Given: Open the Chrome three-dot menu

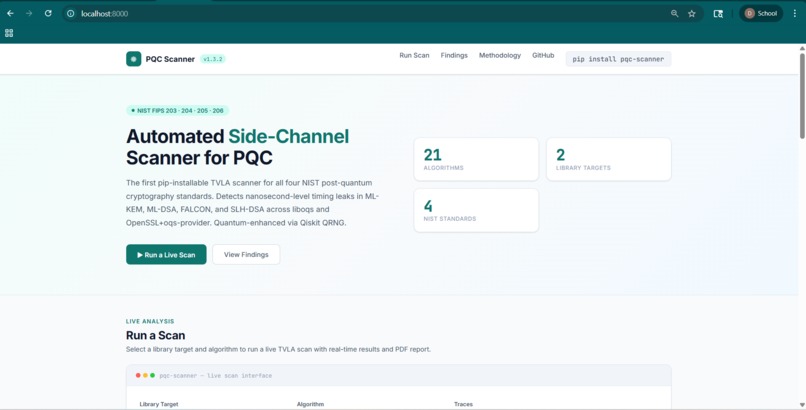Looking at the screenshot, I should coord(795,14).
